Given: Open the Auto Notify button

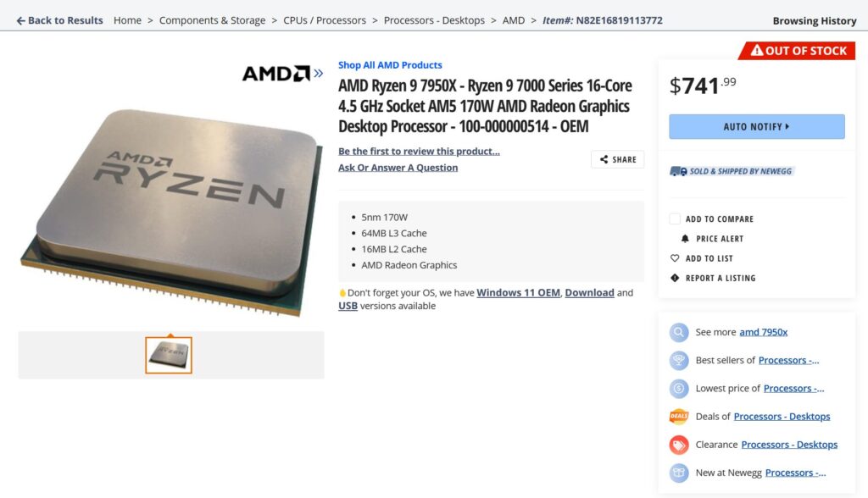Looking at the screenshot, I should click(757, 127).
